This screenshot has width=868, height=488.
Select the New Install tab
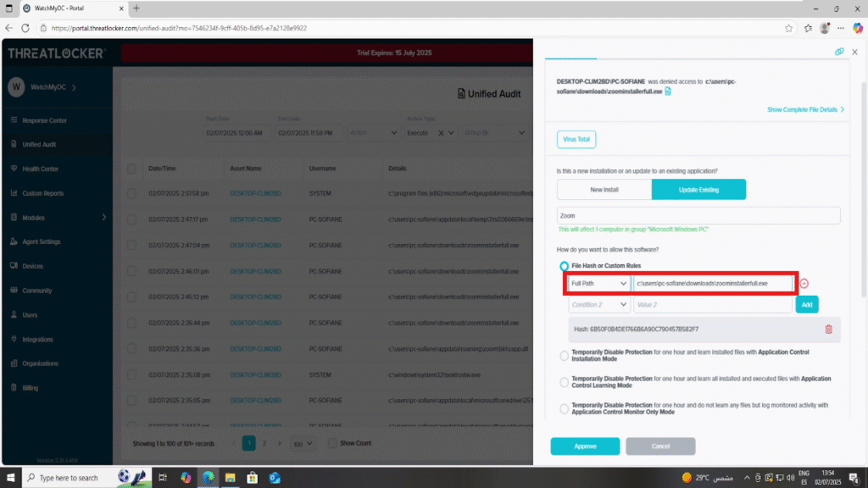coord(604,189)
